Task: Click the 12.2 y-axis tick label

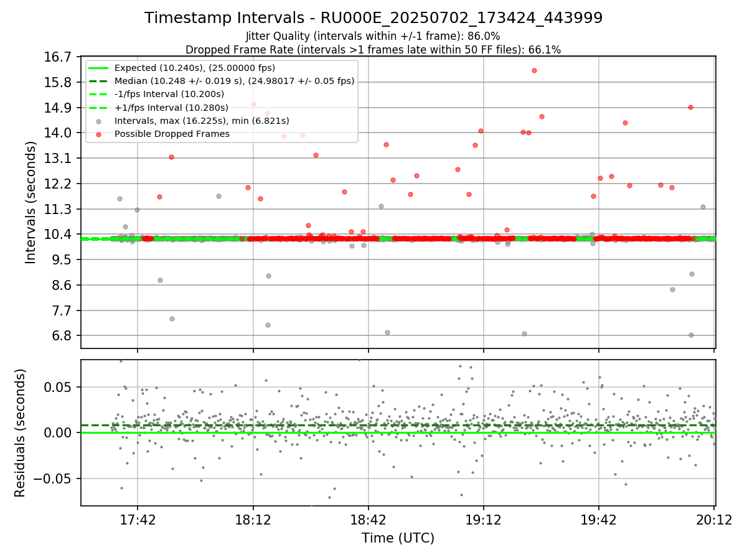Action: [x=59, y=184]
